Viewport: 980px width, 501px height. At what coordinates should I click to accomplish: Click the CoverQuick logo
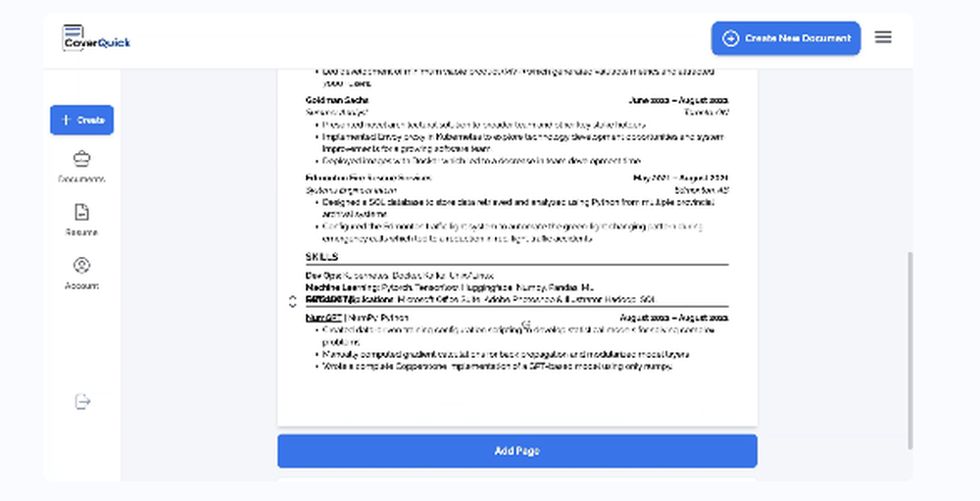point(95,38)
